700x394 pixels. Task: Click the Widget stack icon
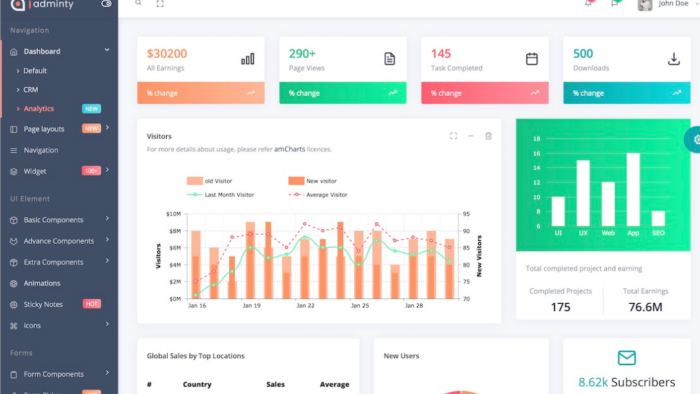click(14, 171)
